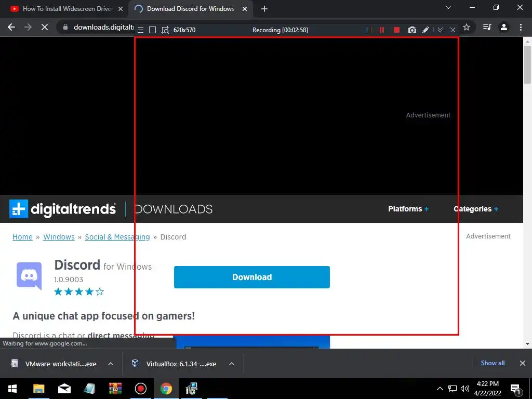Open the Mail app in taskbar
This screenshot has width=532, height=399.
64,389
